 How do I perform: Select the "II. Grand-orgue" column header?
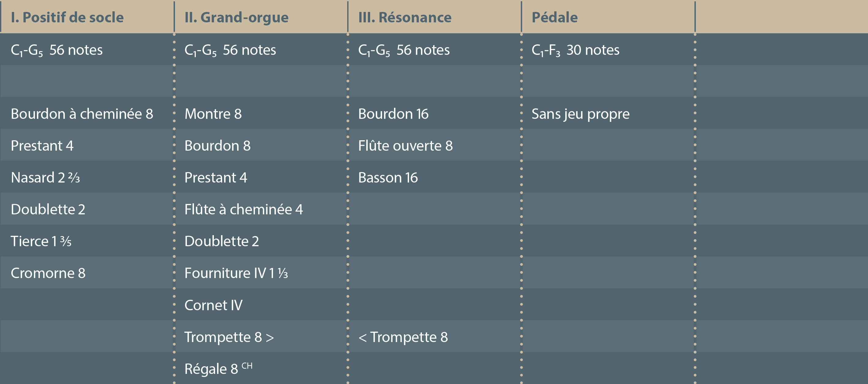(236, 17)
